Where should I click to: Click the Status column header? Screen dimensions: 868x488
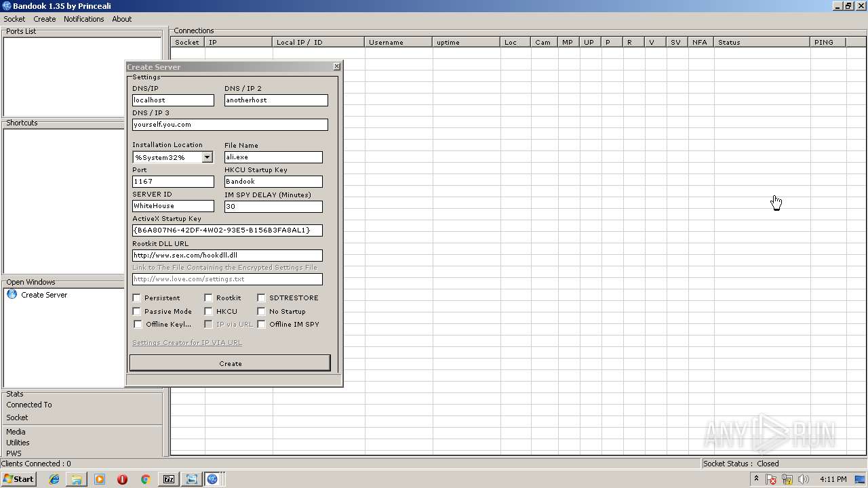pos(762,42)
